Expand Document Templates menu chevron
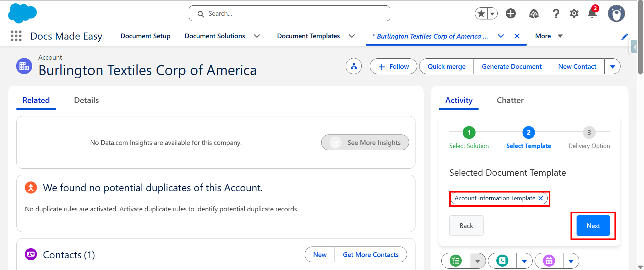Screen dimensions: 644x270 click(352, 36)
